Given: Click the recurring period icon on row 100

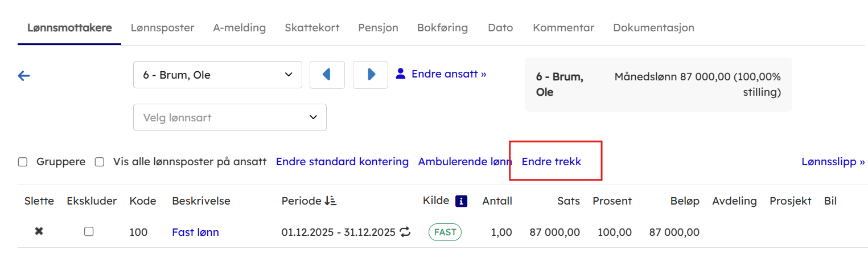Looking at the screenshot, I should [x=405, y=232].
